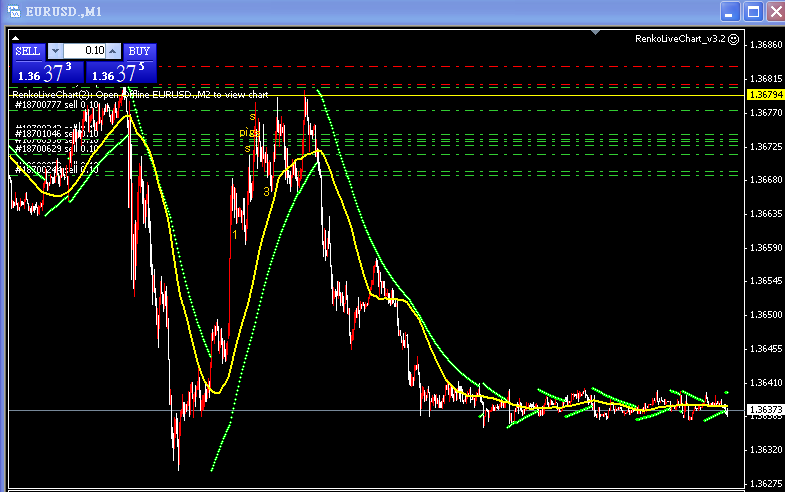The width and height of the screenshot is (785, 492).
Task: Select order line #18700629 sell 0.10
Action: [x=57, y=149]
